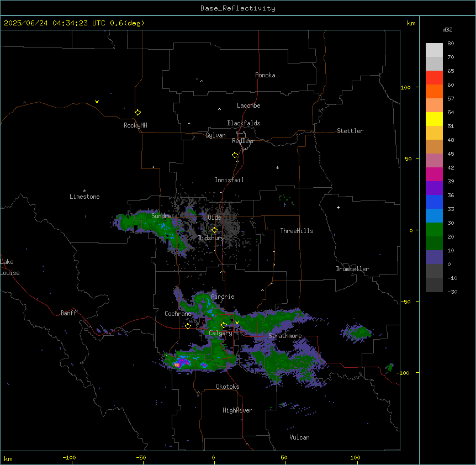Click the Lake Louise label

[x=10, y=267]
